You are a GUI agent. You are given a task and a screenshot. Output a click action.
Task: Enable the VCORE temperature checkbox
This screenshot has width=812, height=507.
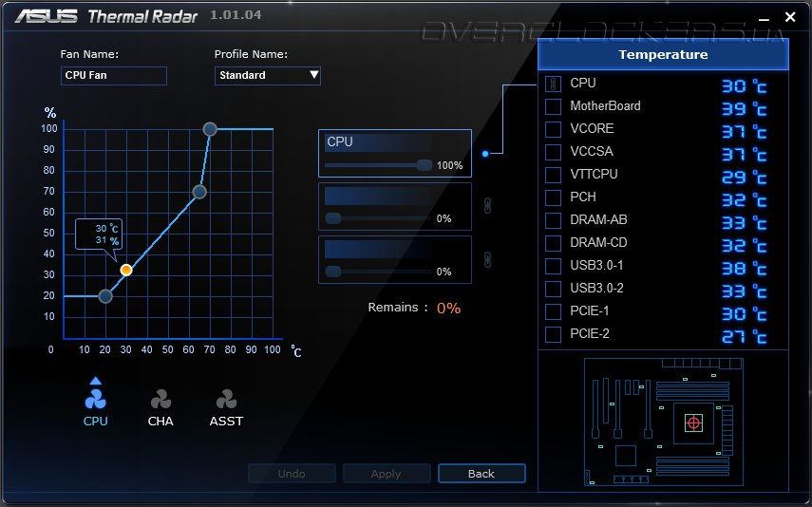(553, 129)
